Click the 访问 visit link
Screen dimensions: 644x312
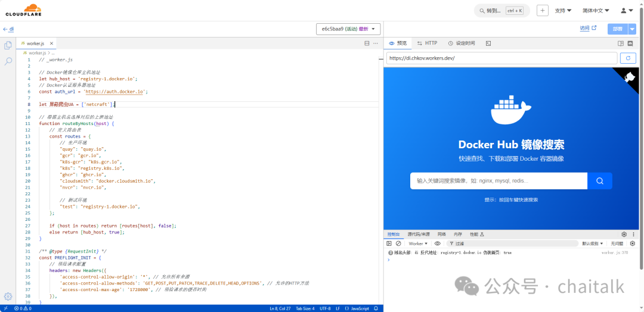point(584,29)
